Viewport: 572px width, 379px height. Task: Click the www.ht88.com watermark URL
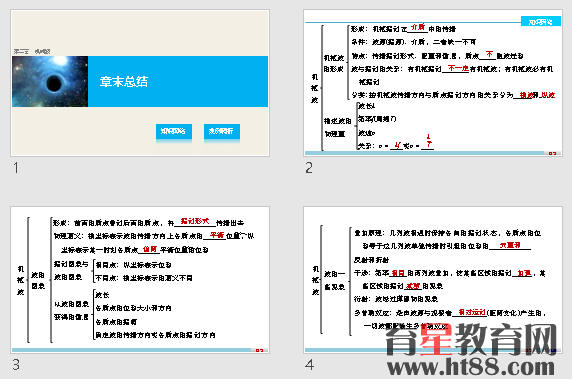pyautogui.click(x=471, y=366)
